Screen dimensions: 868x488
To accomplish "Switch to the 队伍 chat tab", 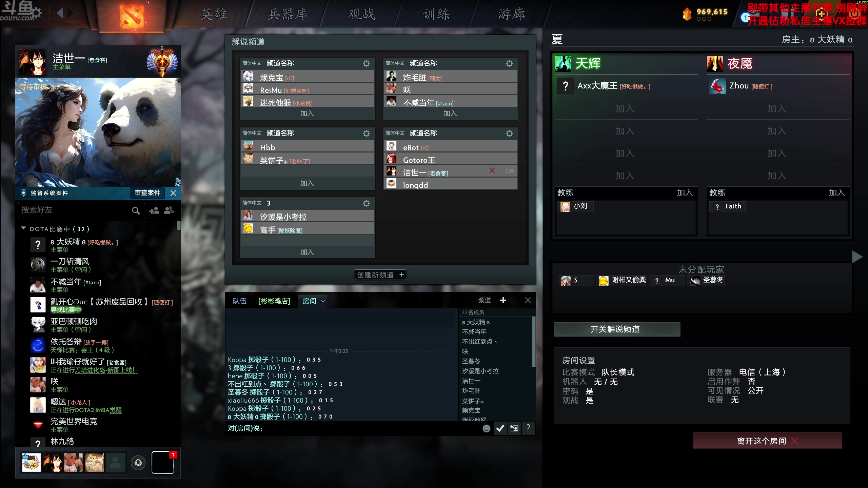I will pos(239,301).
